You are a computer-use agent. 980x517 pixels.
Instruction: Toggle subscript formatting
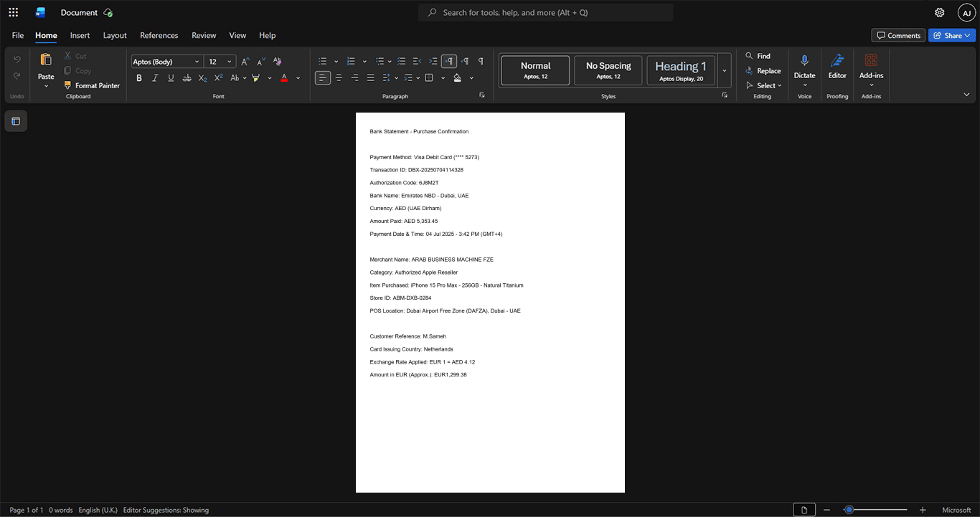pos(202,78)
